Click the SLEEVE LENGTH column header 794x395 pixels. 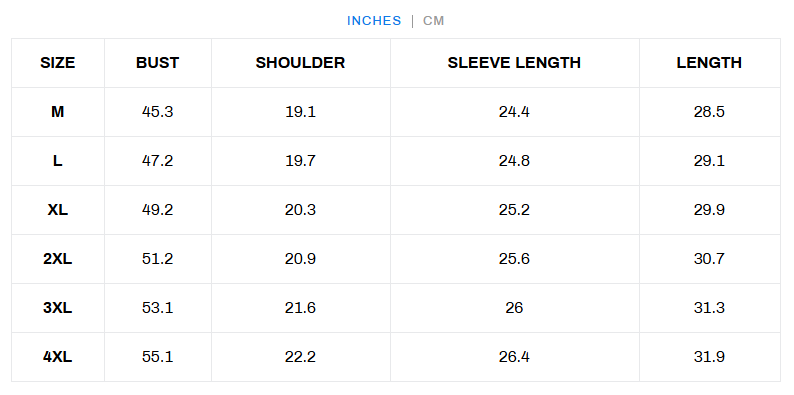click(x=514, y=63)
